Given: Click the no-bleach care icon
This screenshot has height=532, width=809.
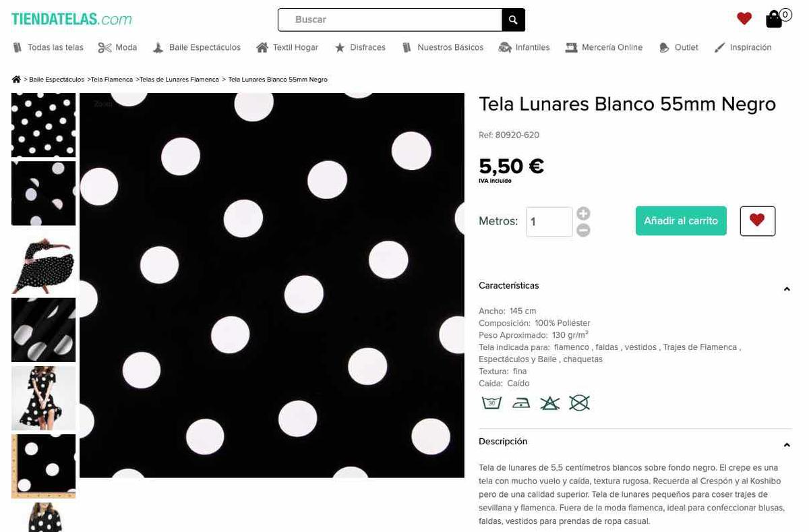Looking at the screenshot, I should click(x=550, y=403).
